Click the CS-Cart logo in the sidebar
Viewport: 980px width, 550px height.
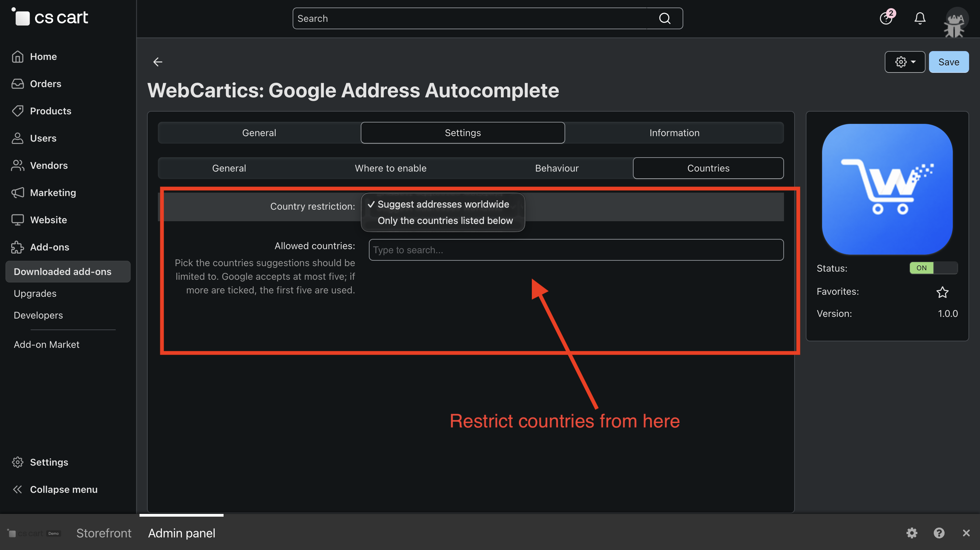point(50,17)
